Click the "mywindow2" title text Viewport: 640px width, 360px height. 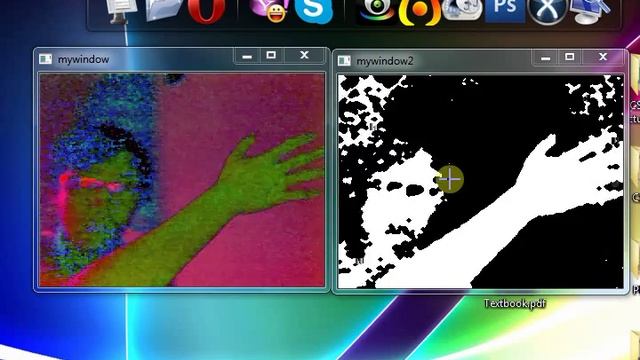(x=385, y=61)
